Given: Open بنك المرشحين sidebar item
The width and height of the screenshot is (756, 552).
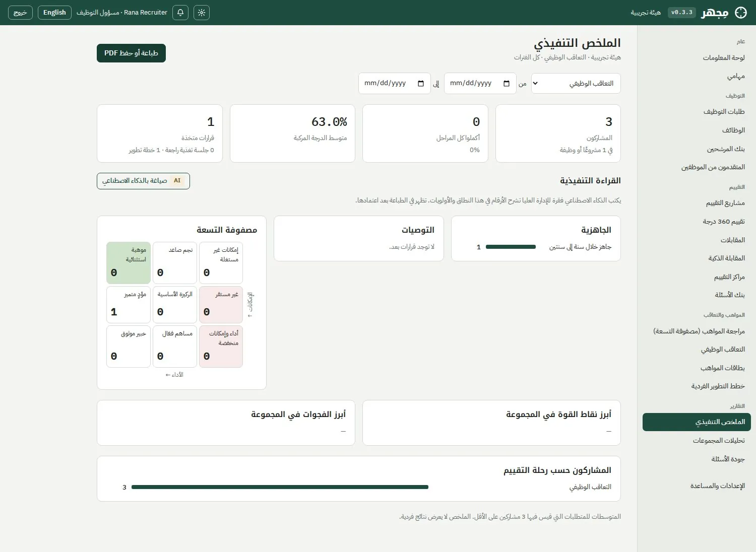Looking at the screenshot, I should pyautogui.click(x=697, y=149).
